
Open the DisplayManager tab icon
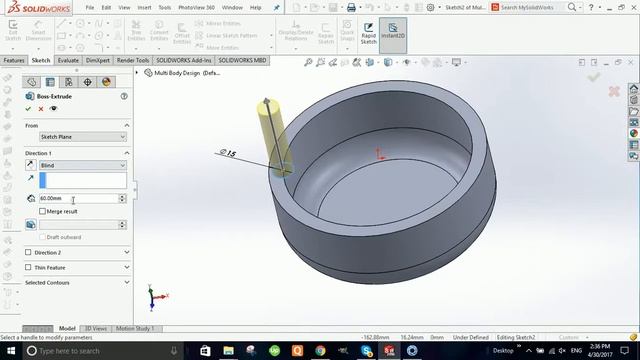106,82
